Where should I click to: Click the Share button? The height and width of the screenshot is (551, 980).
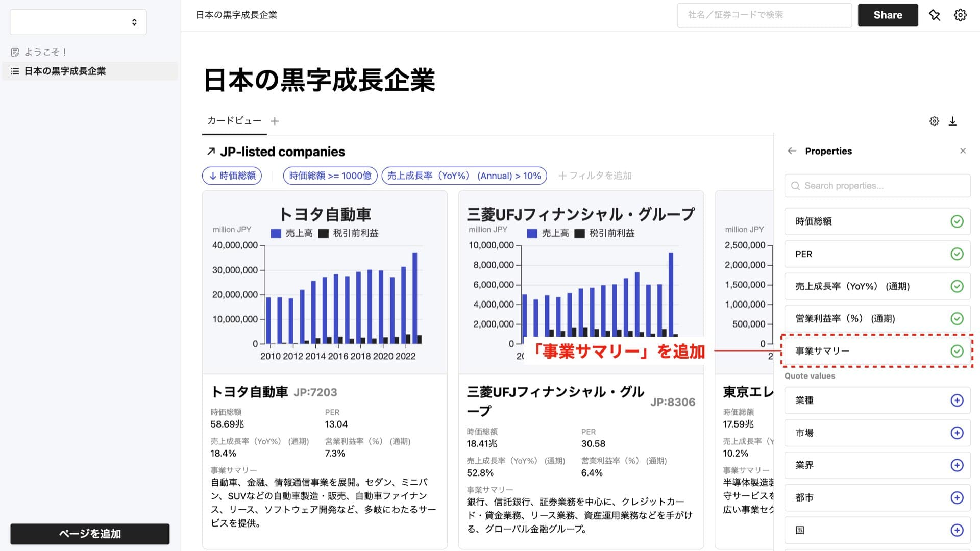888,15
